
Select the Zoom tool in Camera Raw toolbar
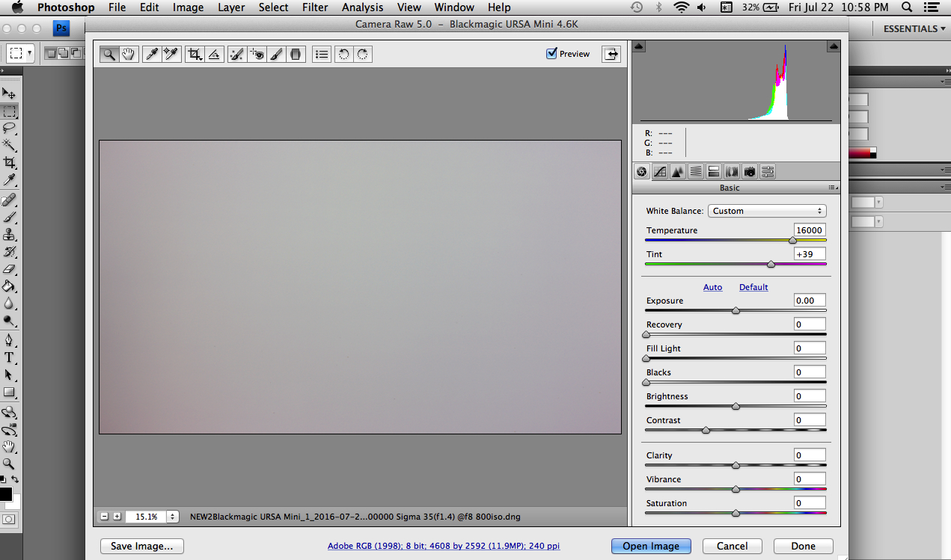pos(109,54)
